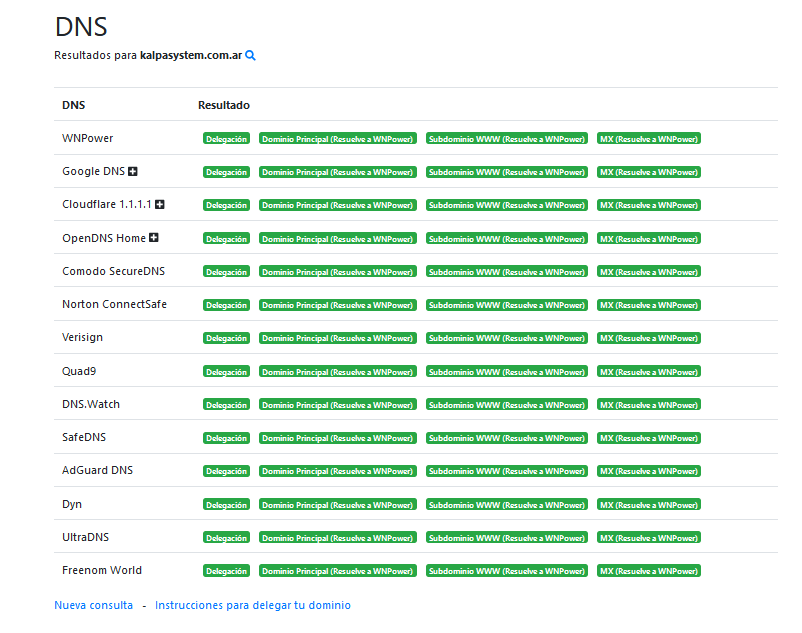Screen dimensions: 802x633
Task: Click Dyn row Dominio Principal badge
Action: point(338,505)
